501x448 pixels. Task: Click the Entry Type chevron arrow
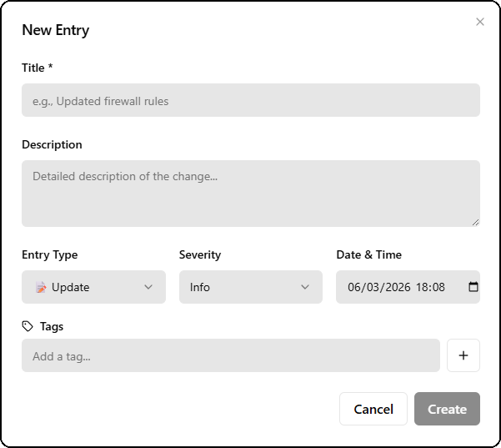point(148,287)
